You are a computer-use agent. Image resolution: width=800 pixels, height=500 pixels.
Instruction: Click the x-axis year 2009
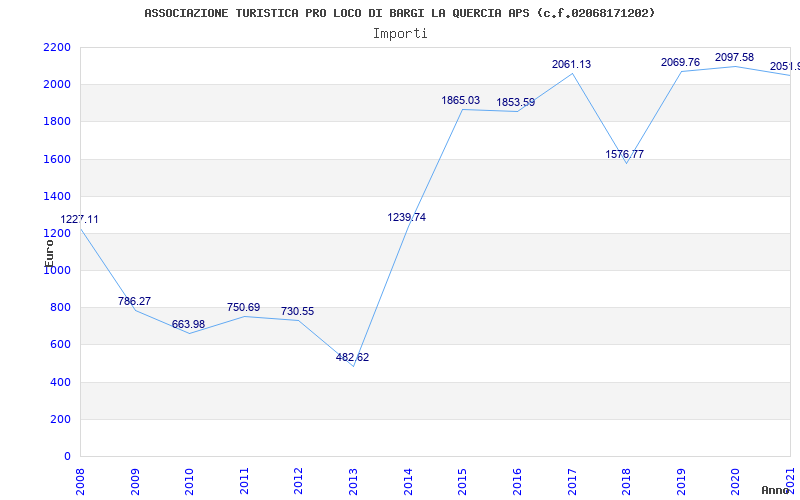pos(135,481)
